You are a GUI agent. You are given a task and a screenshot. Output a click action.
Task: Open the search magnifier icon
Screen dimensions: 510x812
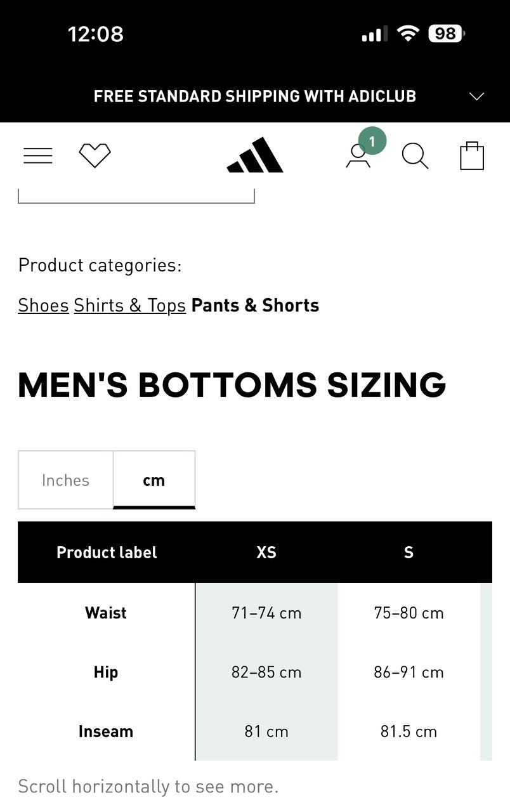pos(415,155)
